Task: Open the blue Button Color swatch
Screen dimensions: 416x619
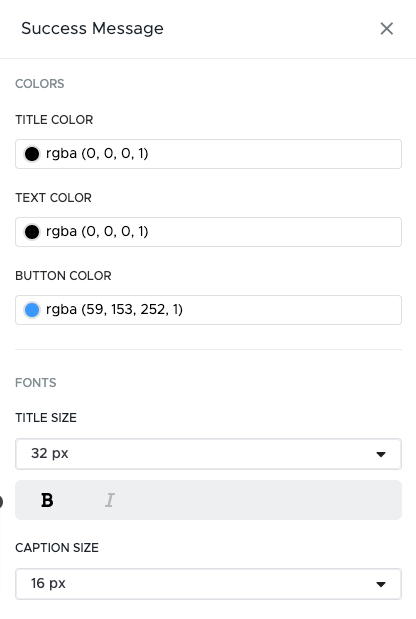Action: (32, 310)
